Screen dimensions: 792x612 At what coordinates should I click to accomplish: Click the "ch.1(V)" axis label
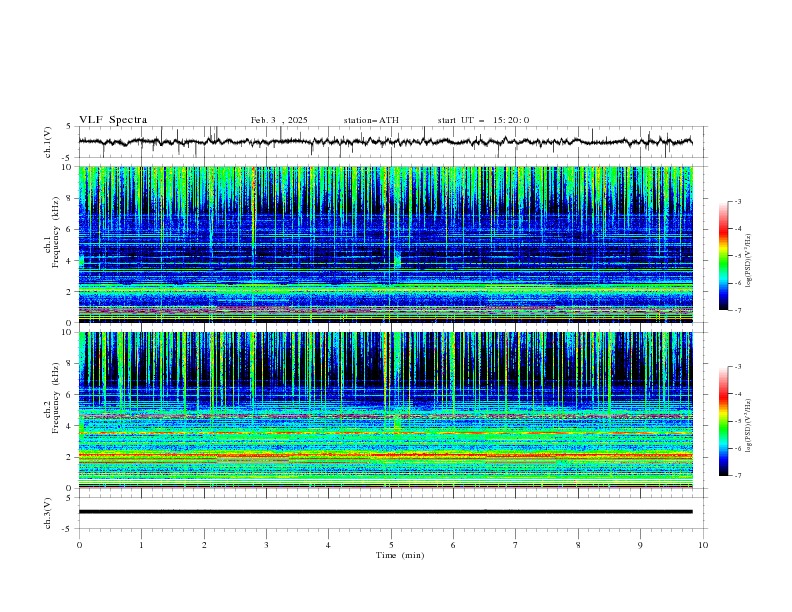(x=48, y=142)
